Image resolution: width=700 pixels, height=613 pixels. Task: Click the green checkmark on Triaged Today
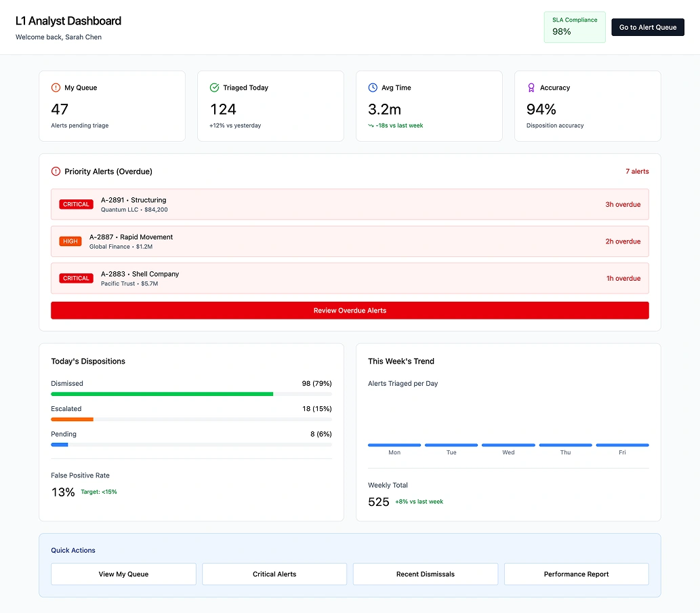point(214,87)
